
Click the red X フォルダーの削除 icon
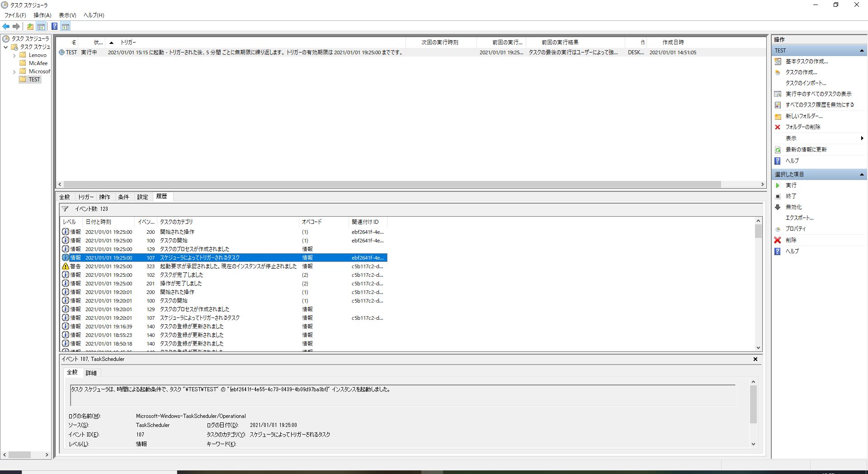click(778, 127)
